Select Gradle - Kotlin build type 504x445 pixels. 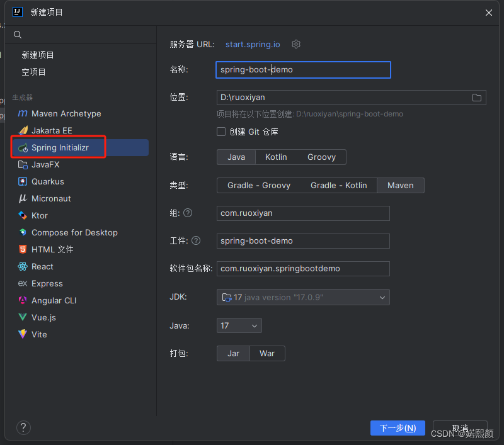click(339, 185)
